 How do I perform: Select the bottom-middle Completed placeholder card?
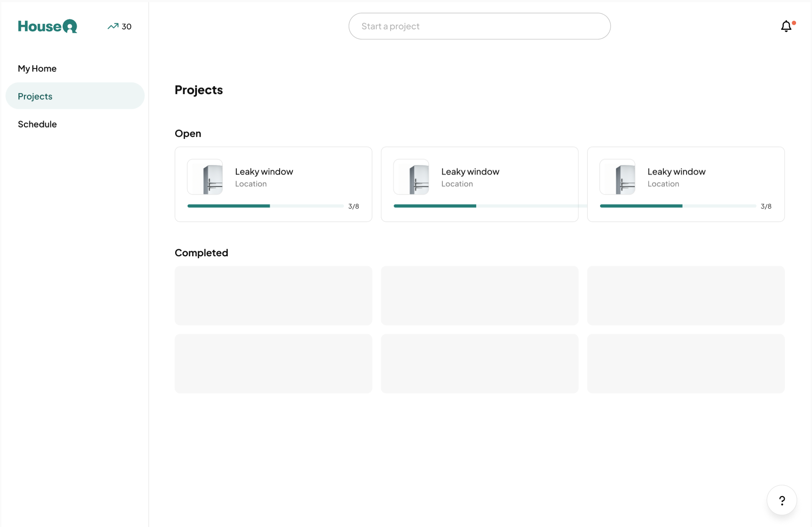[x=480, y=363]
